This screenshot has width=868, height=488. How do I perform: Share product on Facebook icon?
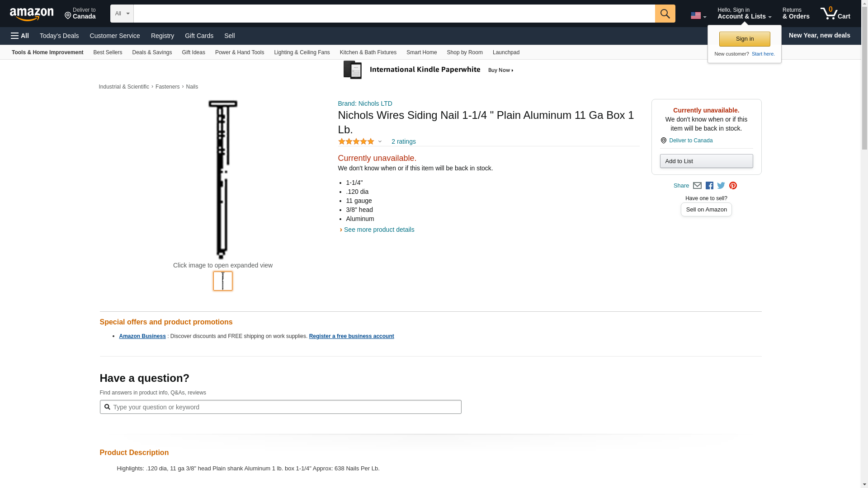coord(709,186)
